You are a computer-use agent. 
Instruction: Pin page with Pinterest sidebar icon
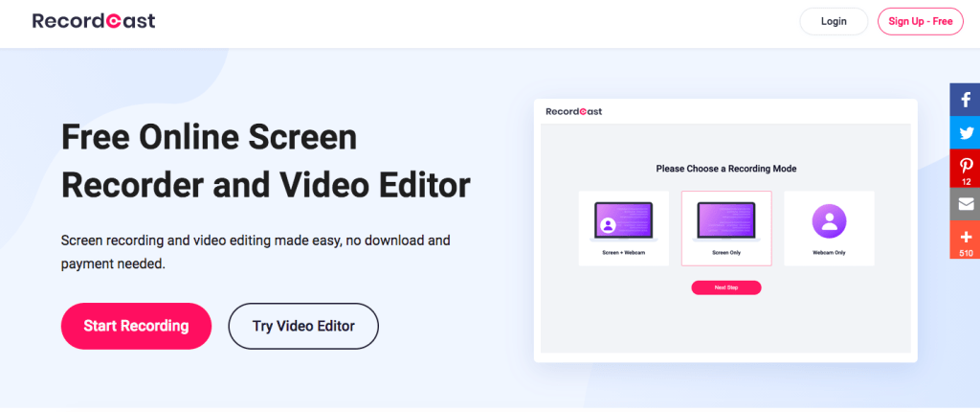pos(965,169)
